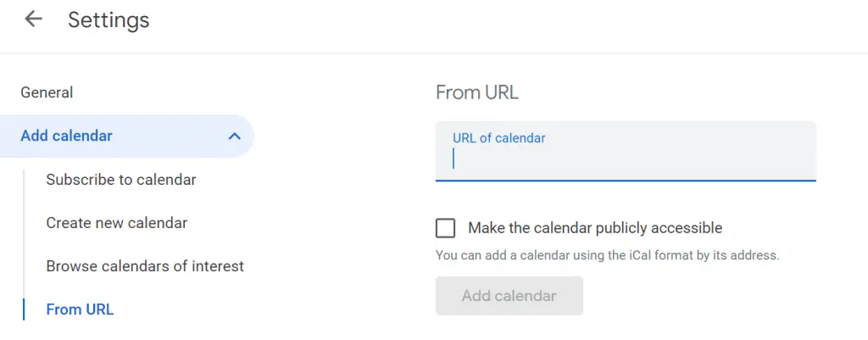Click the 'Make the calendar publicly accessible' label

594,228
